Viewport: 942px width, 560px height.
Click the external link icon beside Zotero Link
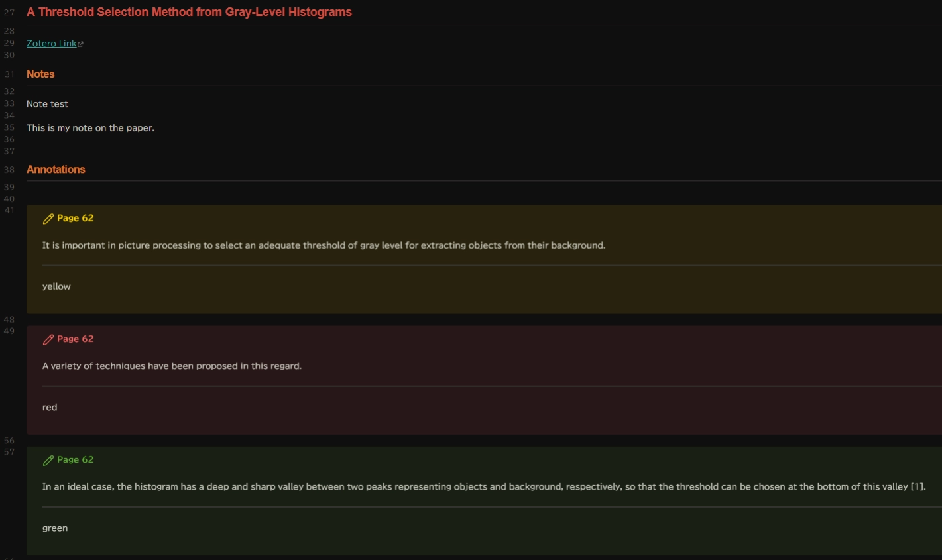point(81,44)
